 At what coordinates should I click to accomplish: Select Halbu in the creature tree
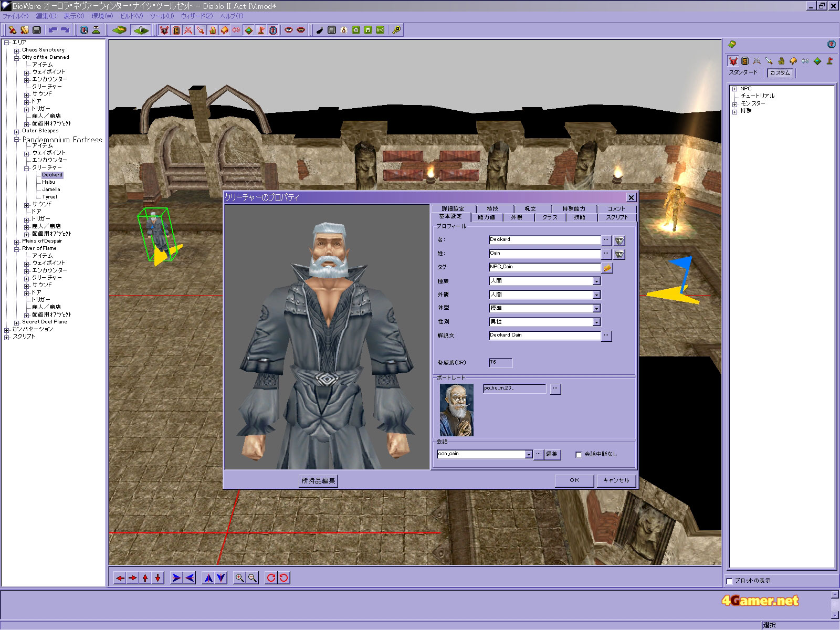48,183
